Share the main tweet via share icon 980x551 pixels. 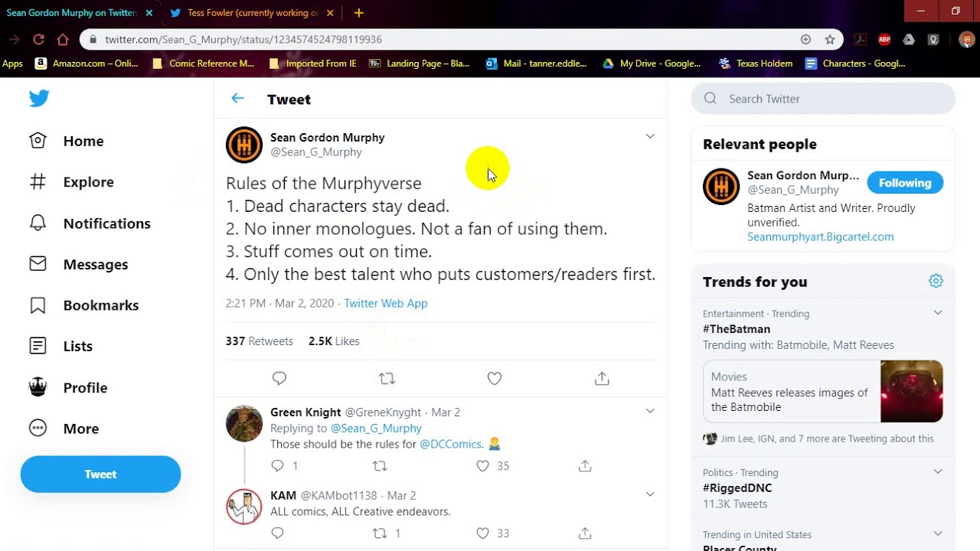(602, 378)
